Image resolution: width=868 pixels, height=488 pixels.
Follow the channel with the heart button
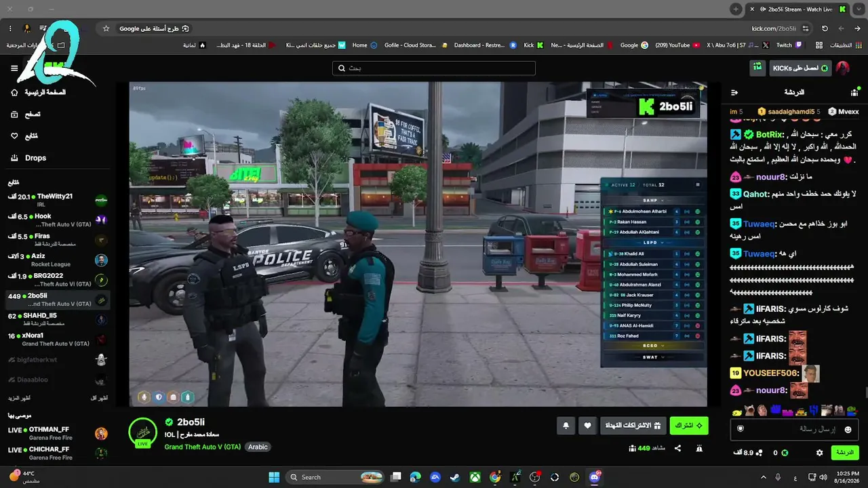[x=588, y=426]
